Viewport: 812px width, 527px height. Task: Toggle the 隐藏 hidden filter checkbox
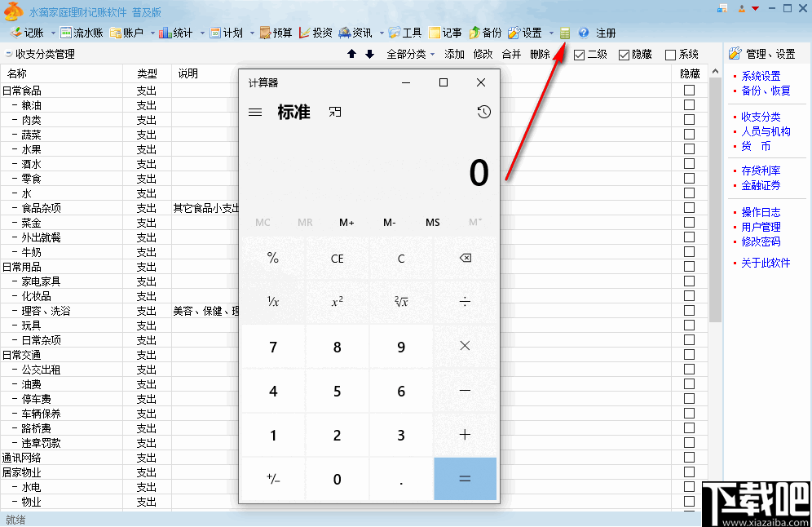624,55
